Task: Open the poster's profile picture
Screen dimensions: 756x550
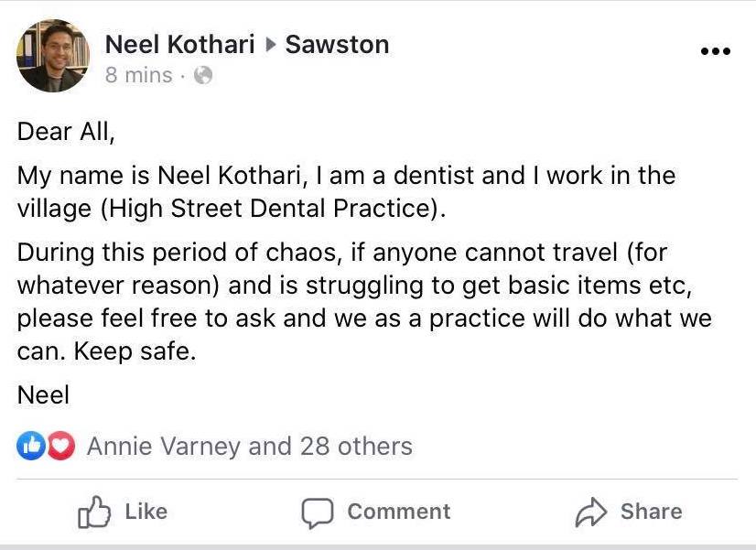Action: (53, 56)
